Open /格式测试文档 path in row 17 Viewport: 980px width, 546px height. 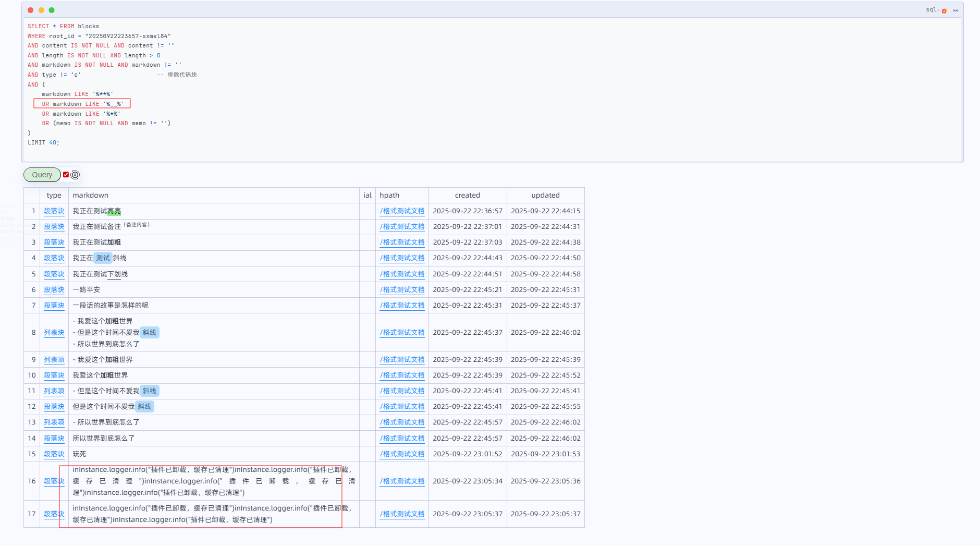pyautogui.click(x=402, y=514)
